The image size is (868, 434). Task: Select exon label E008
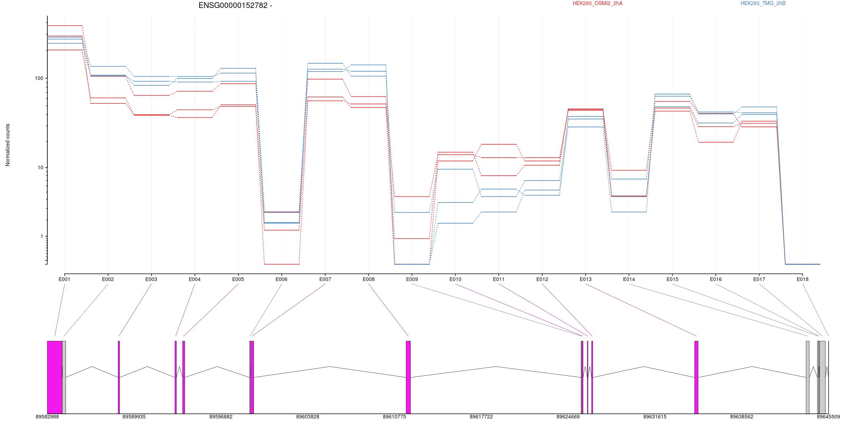(x=369, y=279)
